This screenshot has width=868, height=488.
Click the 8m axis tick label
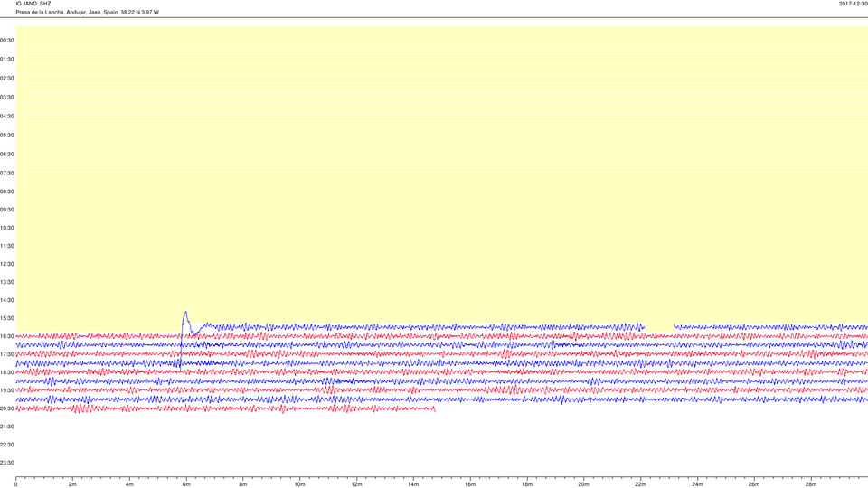point(243,484)
